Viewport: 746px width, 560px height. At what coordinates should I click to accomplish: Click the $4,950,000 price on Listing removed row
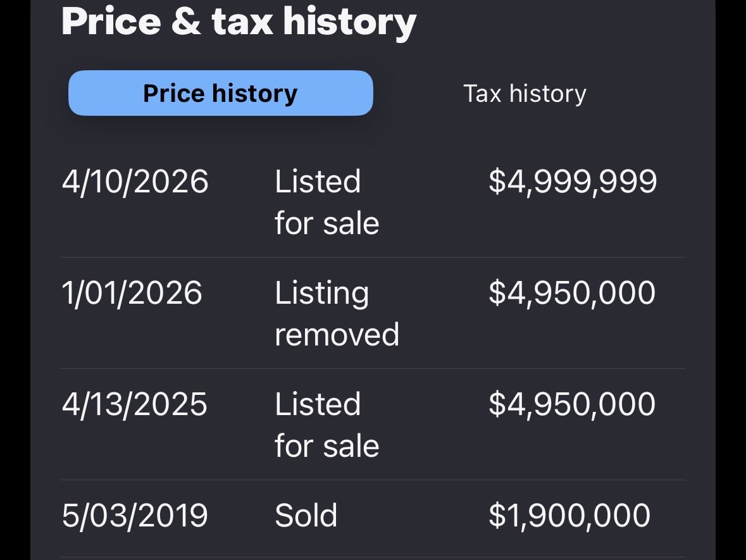coord(573,293)
